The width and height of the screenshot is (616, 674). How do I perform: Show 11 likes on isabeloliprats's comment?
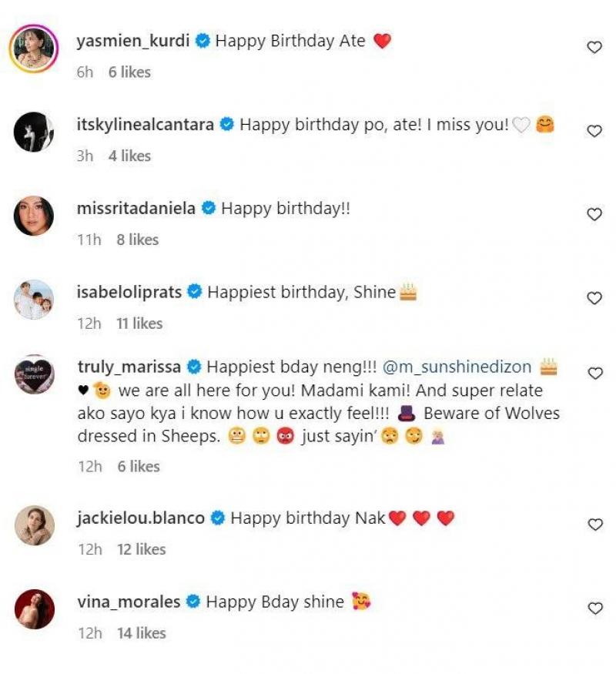click(139, 324)
